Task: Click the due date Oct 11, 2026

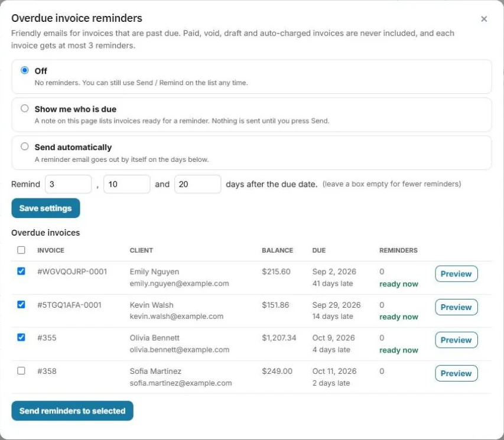Action: pos(334,371)
